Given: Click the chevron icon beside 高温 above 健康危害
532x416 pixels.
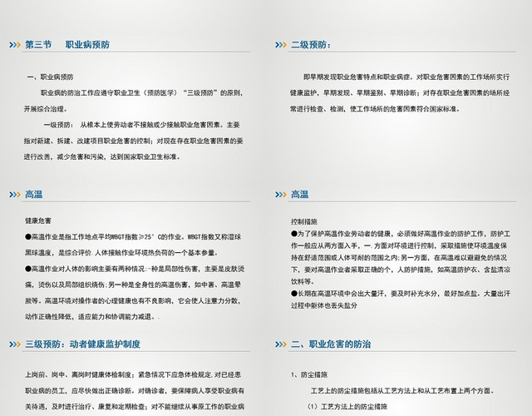Looking at the screenshot, I should coord(15,195).
